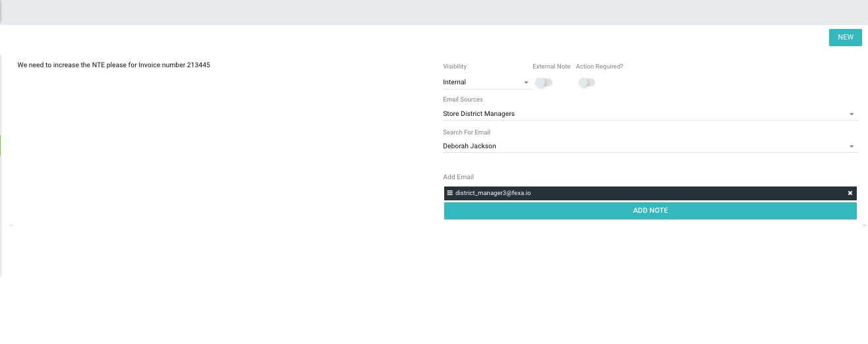The height and width of the screenshot is (344, 868).
Task: Click the External Note label
Action: point(551,67)
